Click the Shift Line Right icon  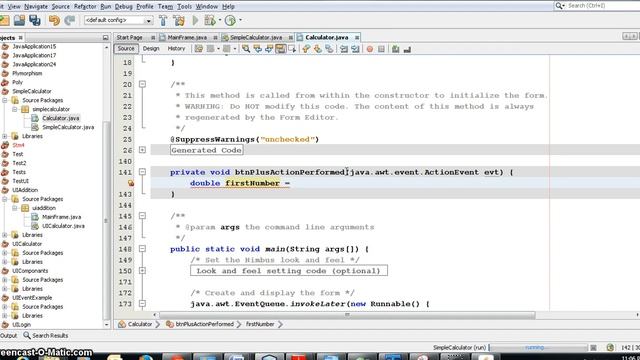click(356, 49)
